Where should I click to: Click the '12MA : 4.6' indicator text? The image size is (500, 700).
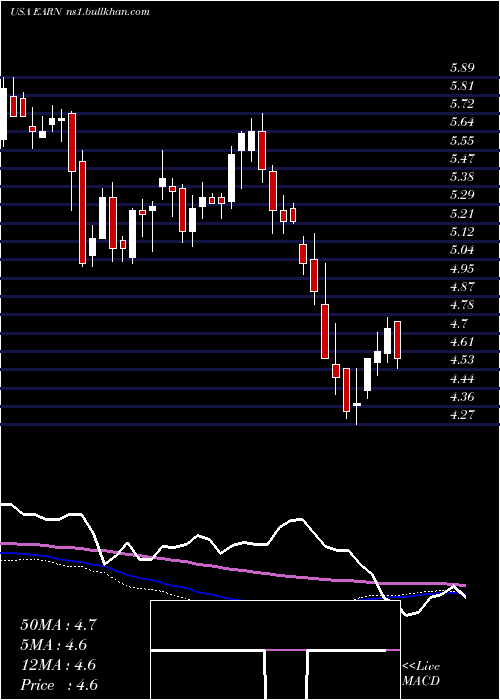click(x=58, y=665)
